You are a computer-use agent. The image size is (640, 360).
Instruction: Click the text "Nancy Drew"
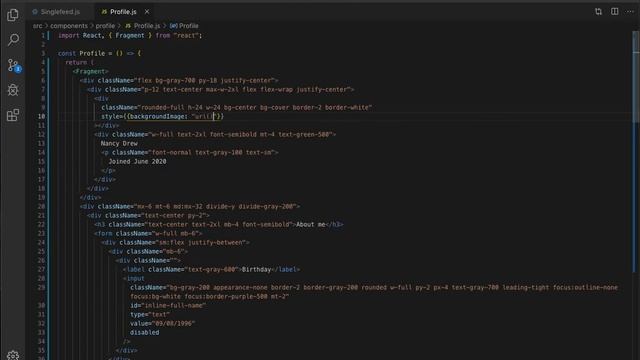[x=119, y=143]
